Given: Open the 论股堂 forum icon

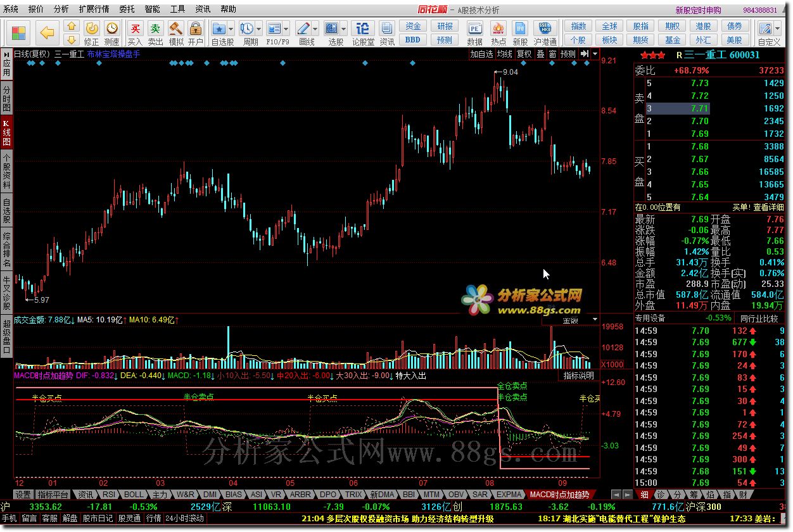Looking at the screenshot, I should click(x=363, y=33).
